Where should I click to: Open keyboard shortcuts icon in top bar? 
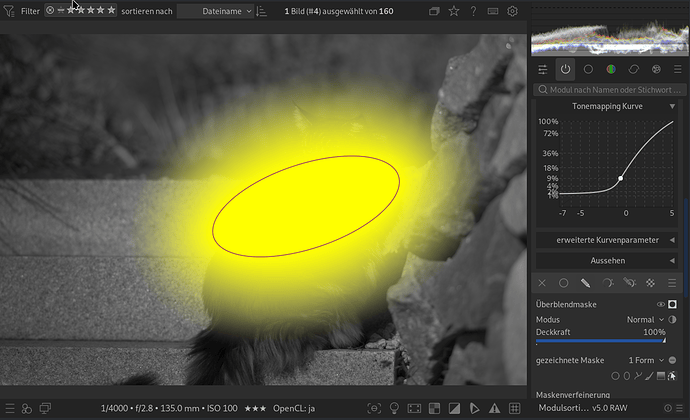[x=493, y=11]
